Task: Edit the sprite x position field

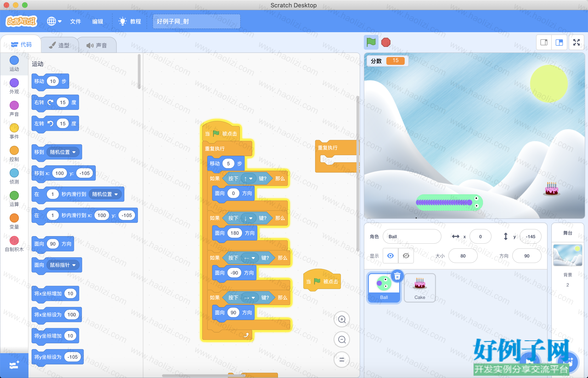Action: [x=480, y=236]
